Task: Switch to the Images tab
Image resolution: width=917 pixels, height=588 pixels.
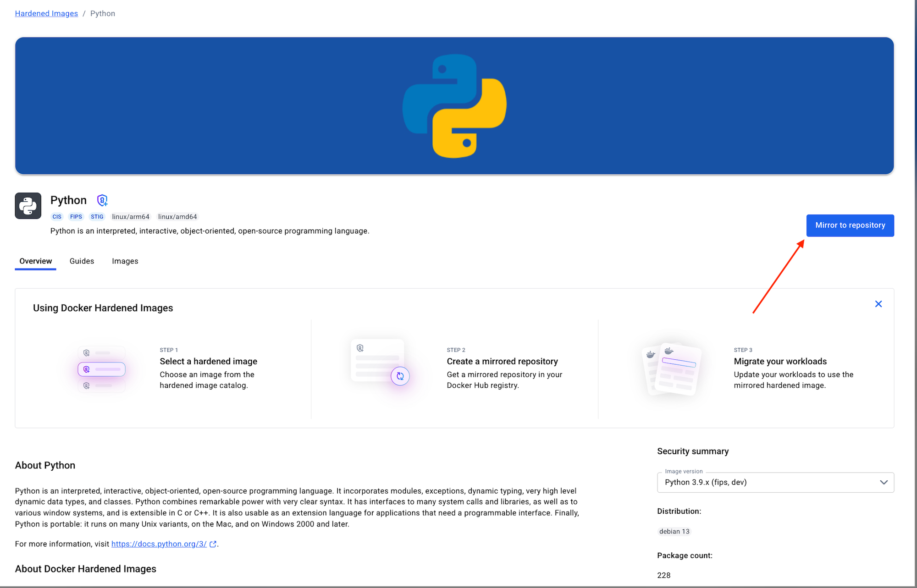Action: (125, 261)
